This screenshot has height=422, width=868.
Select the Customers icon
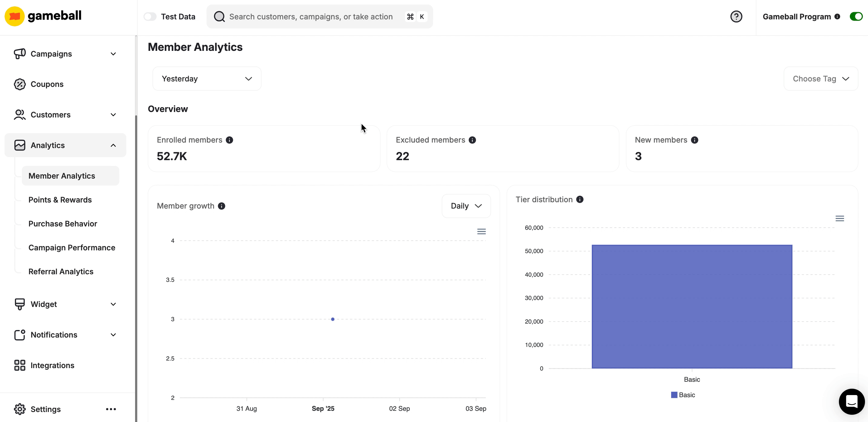tap(20, 115)
